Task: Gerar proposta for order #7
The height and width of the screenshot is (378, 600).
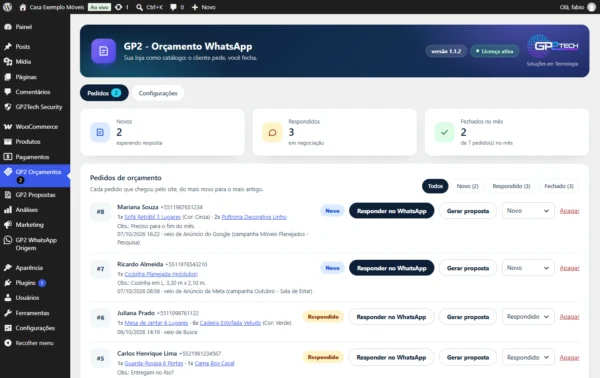Action: click(x=468, y=268)
